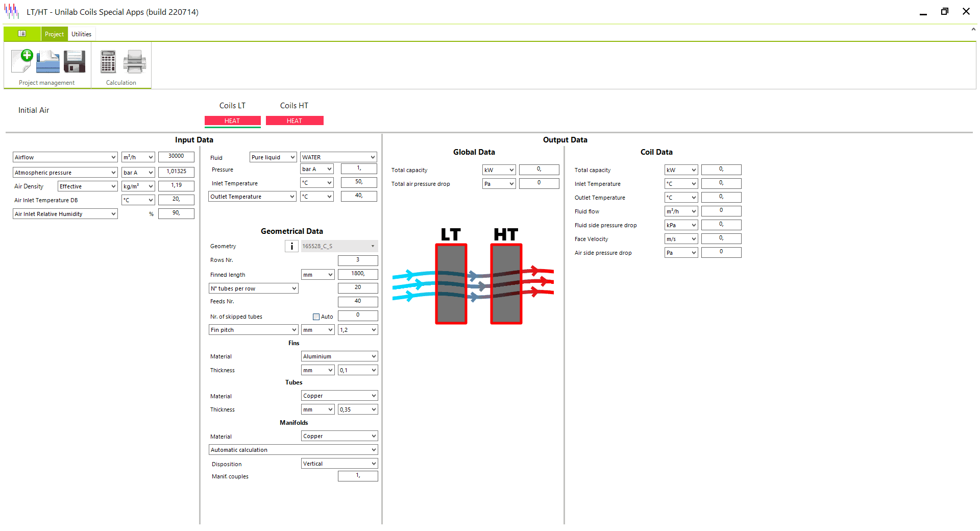Run the calculation using the calculator icon

click(108, 61)
